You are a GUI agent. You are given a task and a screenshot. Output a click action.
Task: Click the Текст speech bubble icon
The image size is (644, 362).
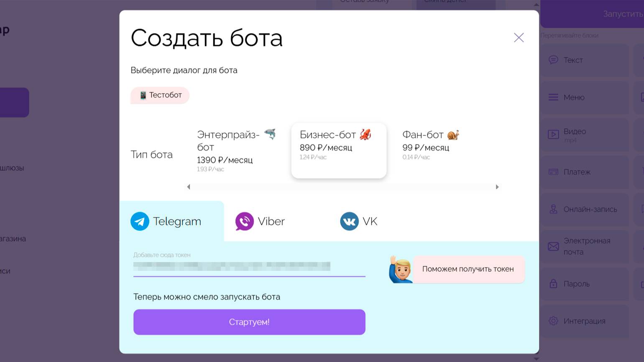pyautogui.click(x=553, y=60)
